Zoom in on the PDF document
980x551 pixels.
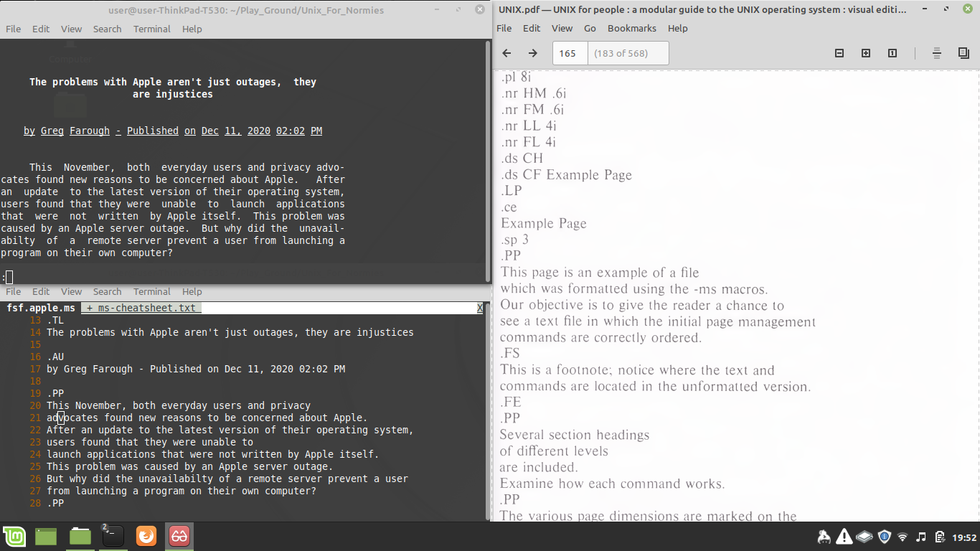[x=866, y=53]
